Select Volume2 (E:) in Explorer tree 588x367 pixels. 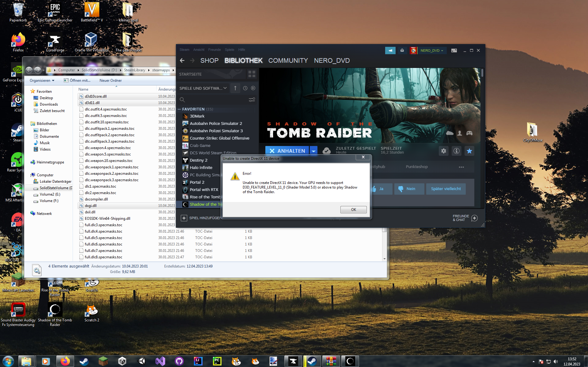coord(50,194)
